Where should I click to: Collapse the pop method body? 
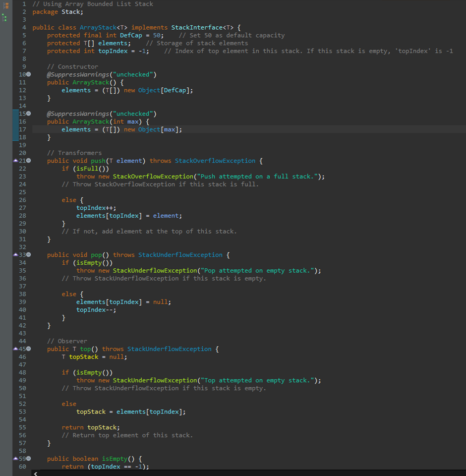click(x=28, y=255)
